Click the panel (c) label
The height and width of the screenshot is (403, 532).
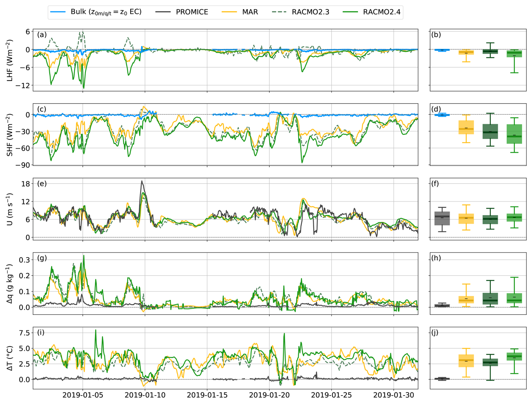[x=42, y=109]
